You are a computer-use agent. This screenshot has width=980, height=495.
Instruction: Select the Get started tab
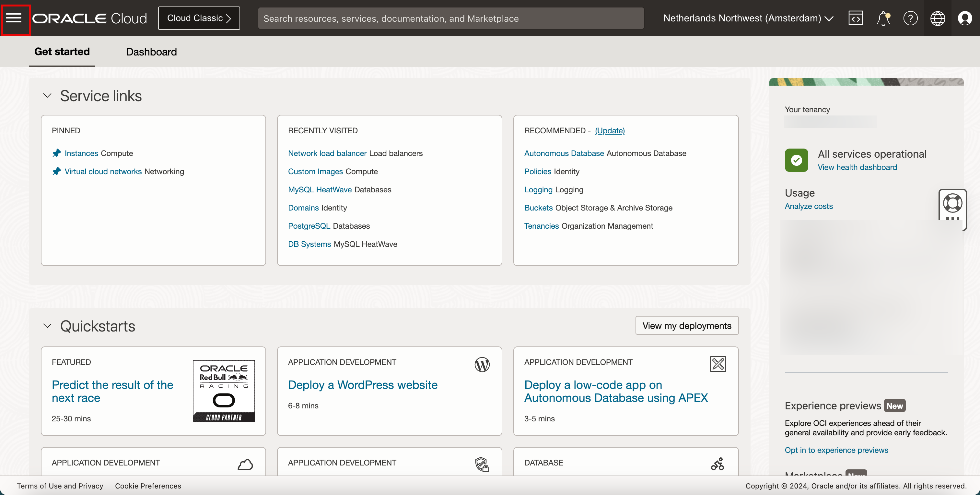click(62, 52)
